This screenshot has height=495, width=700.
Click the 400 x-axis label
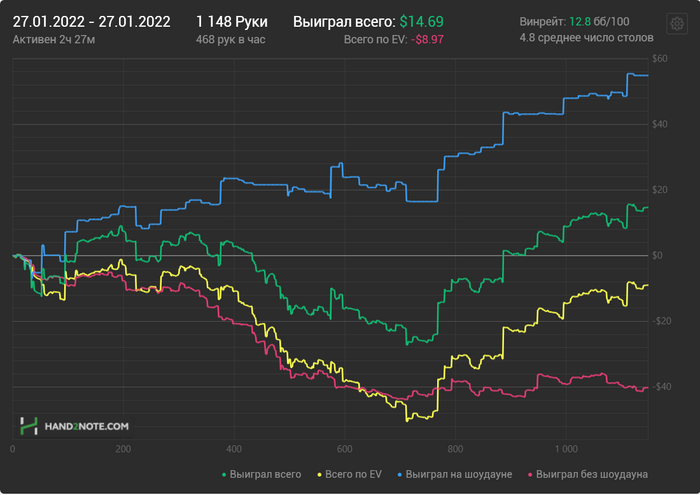pyautogui.click(x=234, y=449)
